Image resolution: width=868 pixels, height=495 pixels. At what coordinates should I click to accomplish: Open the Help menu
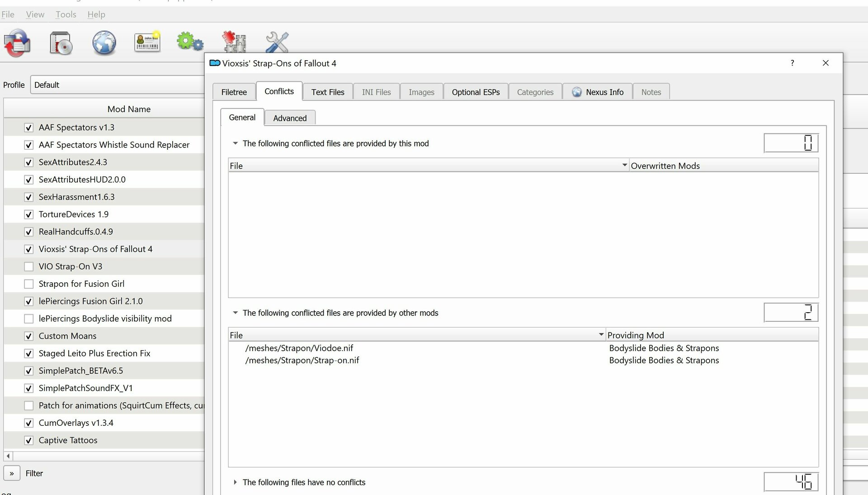[x=96, y=14]
